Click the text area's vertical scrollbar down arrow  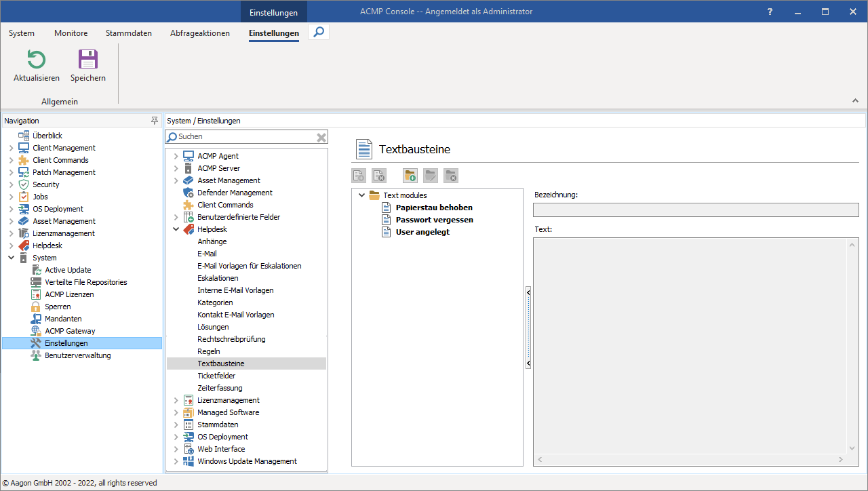click(853, 448)
